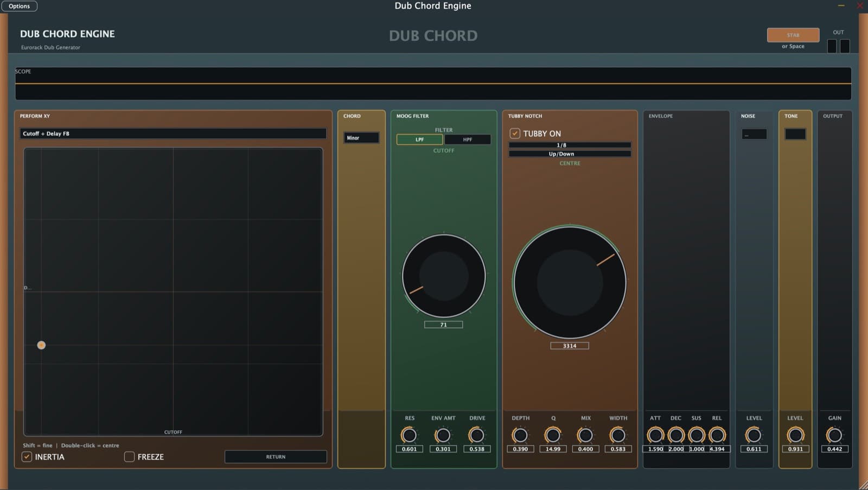Click the WIDTH knob
Image resolution: width=868 pixels, height=490 pixels.
point(618,435)
